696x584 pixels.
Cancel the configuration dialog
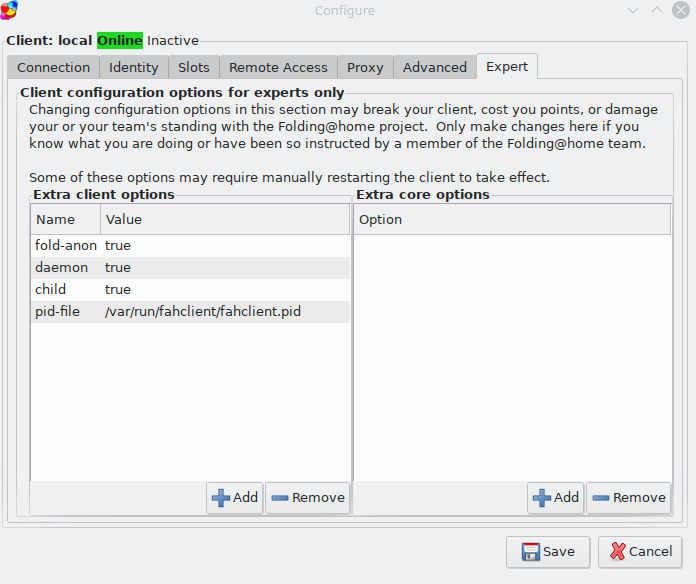pos(640,552)
